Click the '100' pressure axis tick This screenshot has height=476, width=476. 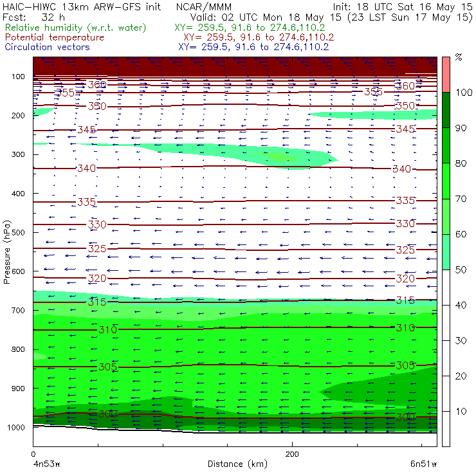point(18,77)
